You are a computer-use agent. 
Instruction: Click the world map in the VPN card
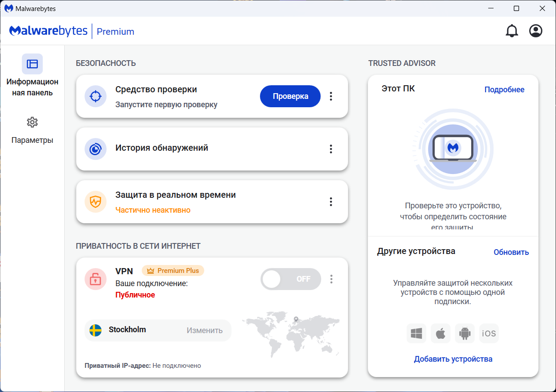click(291, 335)
